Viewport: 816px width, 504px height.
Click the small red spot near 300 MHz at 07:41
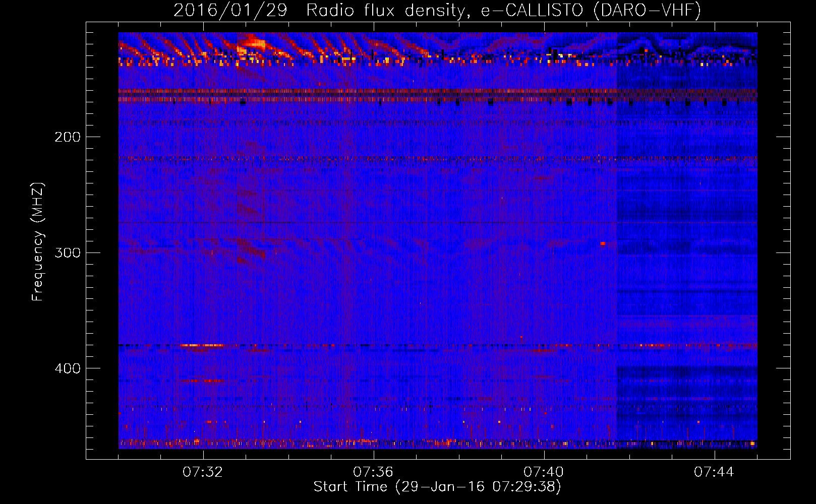603,243
